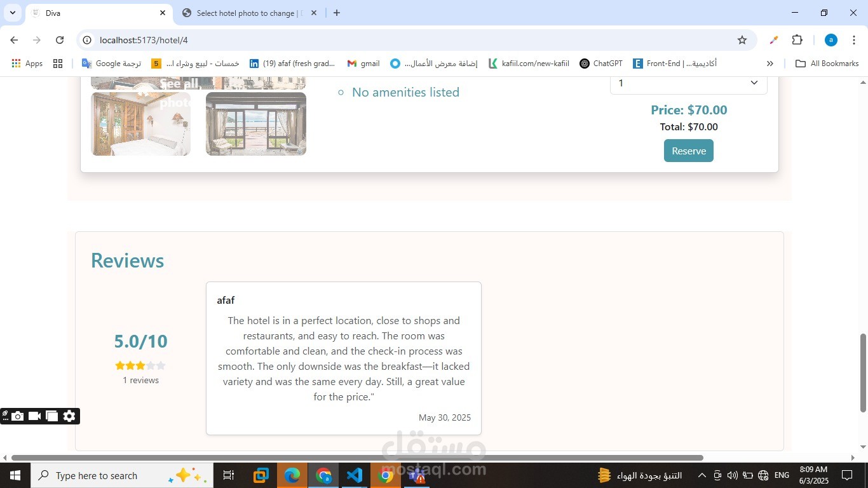Bookmark this page with the star icon
Viewport: 868px width, 488px height.
[742, 40]
